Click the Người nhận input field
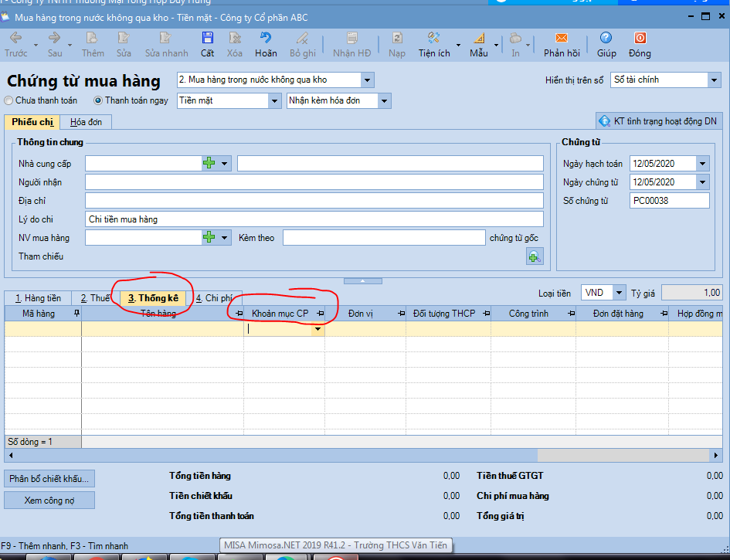Image resolution: width=730 pixels, height=560 pixels. [x=314, y=182]
